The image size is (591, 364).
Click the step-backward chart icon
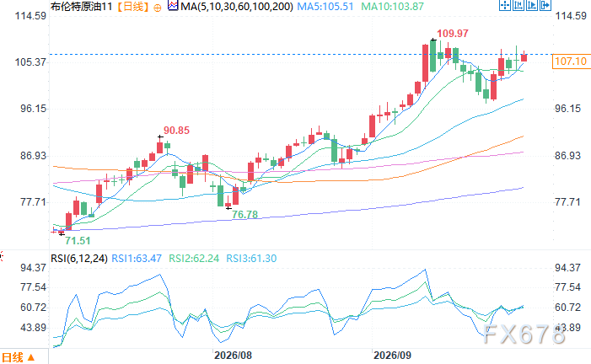[518, 5]
